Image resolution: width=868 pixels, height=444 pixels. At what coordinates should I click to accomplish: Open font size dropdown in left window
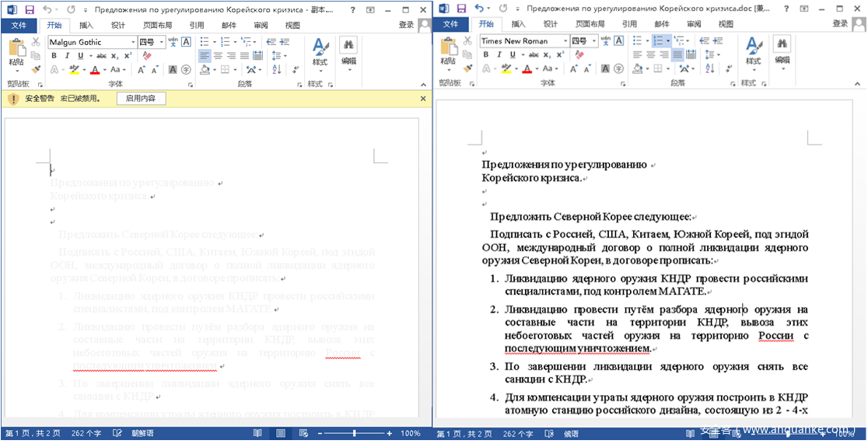(x=161, y=42)
